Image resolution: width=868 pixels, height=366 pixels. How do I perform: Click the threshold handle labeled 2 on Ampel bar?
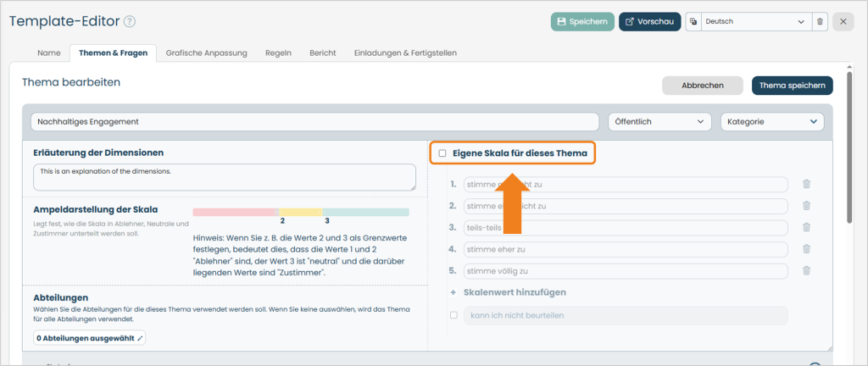click(277, 213)
